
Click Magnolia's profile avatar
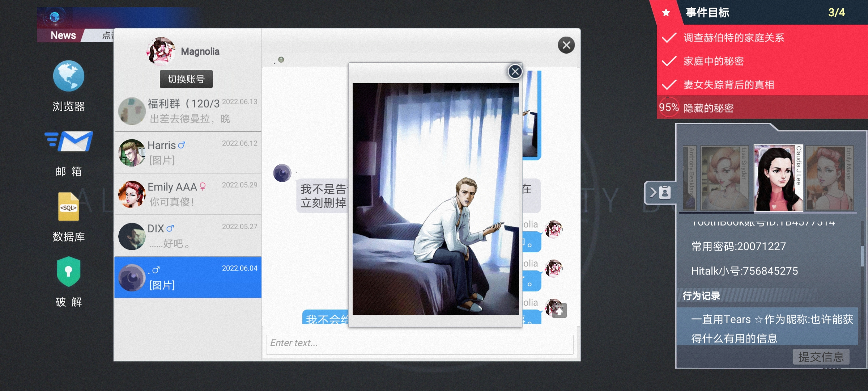(161, 51)
